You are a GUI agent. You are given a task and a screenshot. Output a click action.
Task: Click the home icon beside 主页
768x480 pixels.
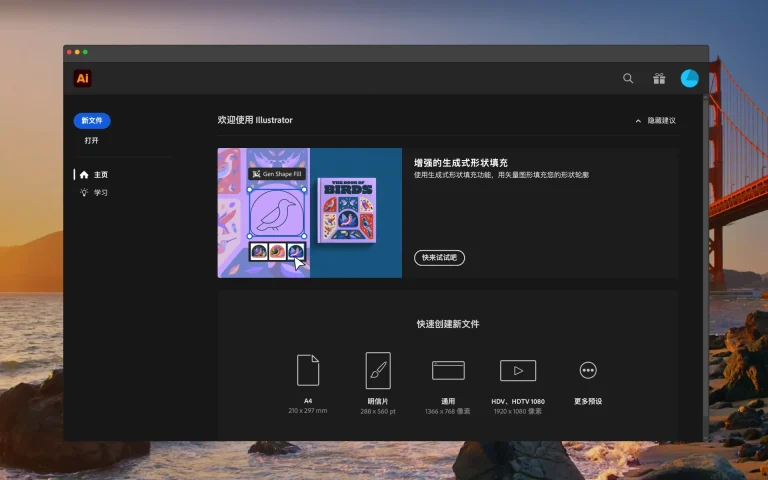coord(84,174)
